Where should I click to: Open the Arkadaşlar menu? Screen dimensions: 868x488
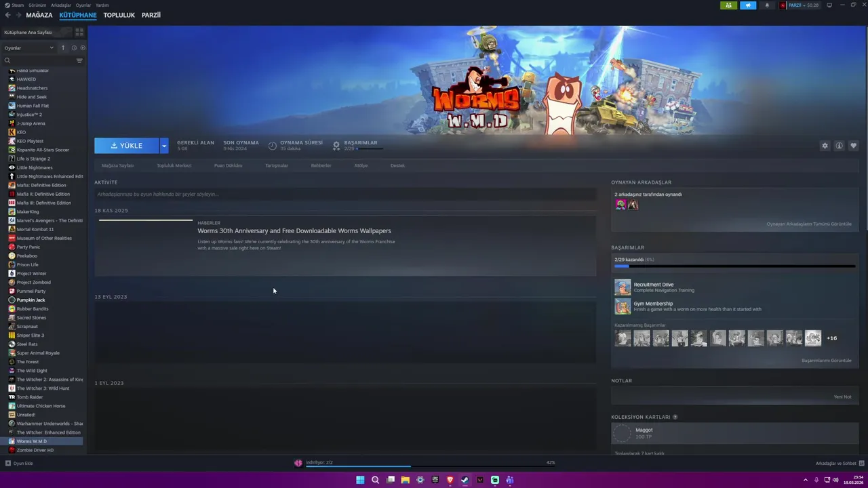click(60, 5)
